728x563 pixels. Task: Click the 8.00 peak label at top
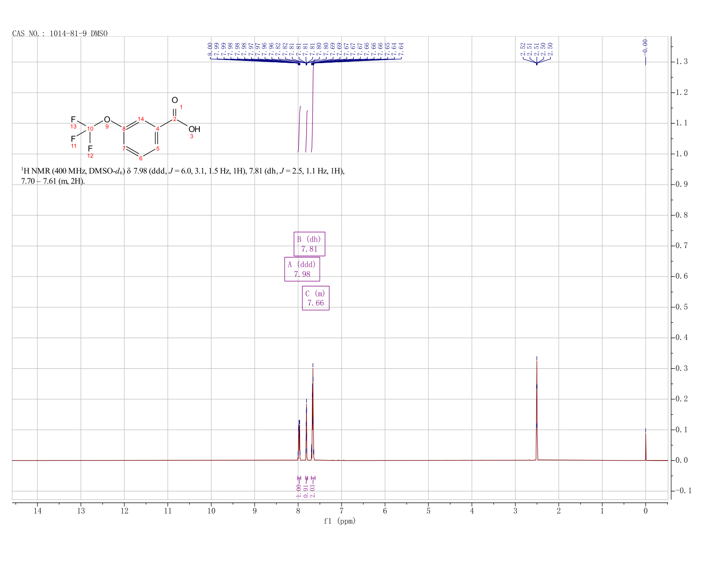point(210,48)
